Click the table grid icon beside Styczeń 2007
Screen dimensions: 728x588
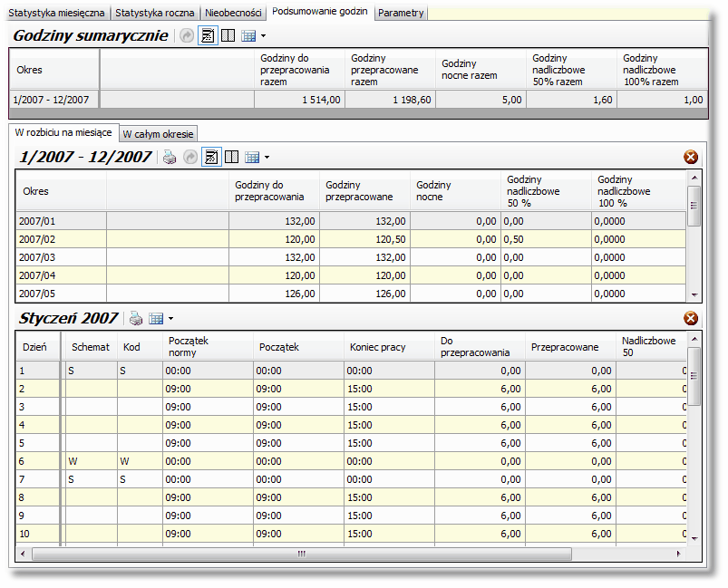(156, 318)
